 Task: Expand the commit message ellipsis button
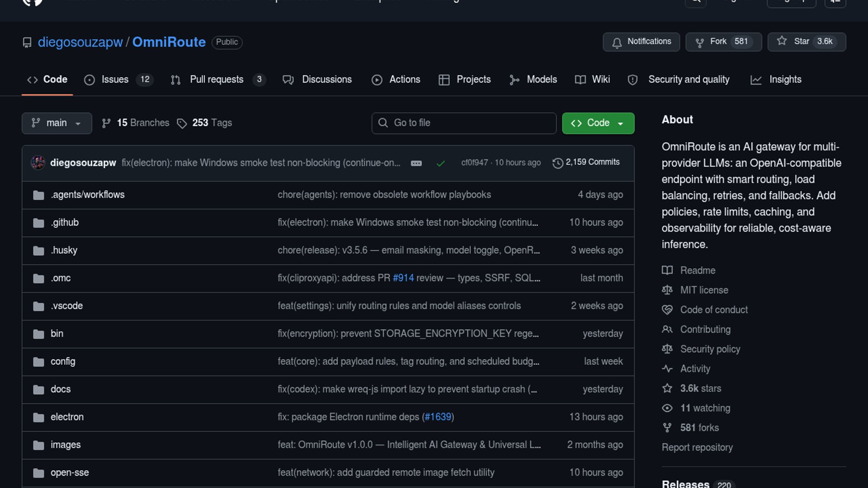(416, 163)
